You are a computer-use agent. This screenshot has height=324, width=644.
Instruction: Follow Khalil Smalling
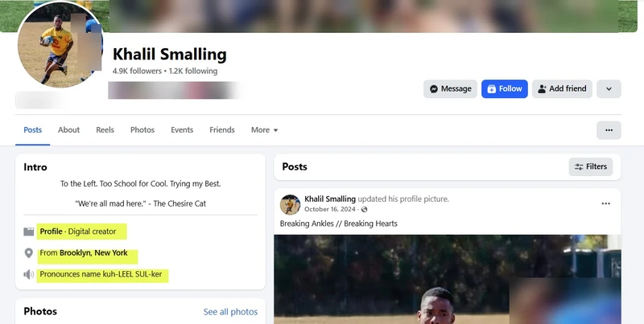(x=504, y=88)
